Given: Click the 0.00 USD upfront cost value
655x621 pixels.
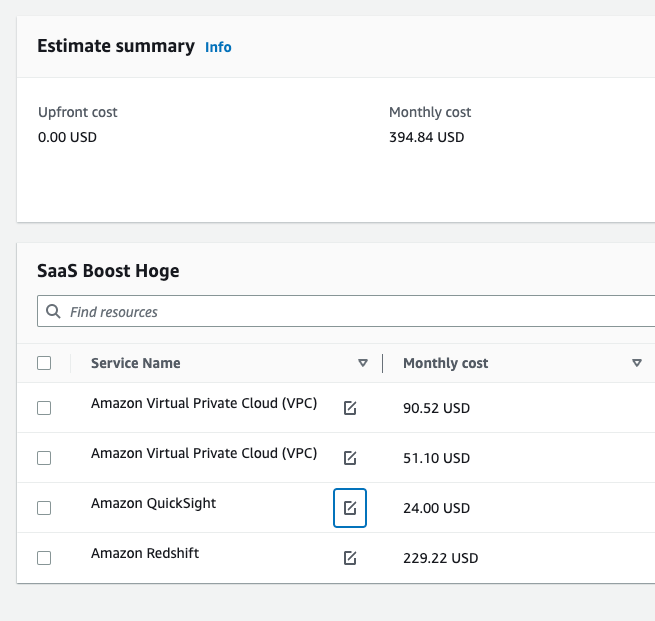Looking at the screenshot, I should click(67, 137).
